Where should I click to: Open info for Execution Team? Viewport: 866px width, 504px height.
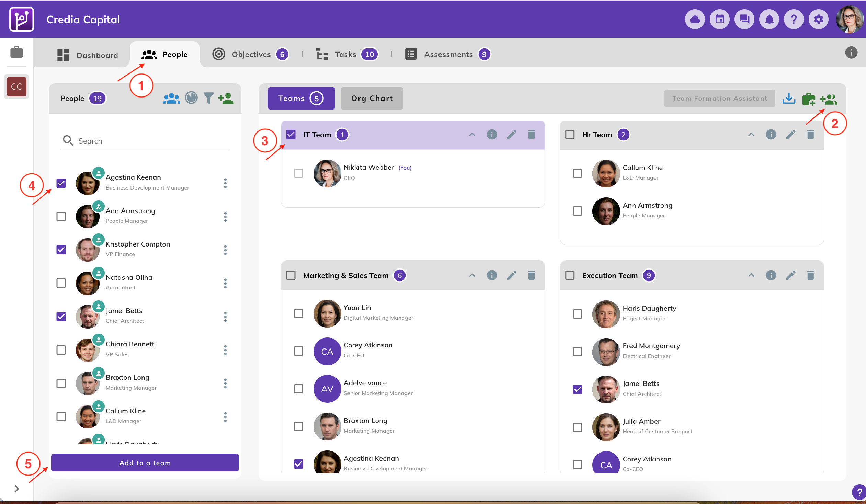pos(771,275)
